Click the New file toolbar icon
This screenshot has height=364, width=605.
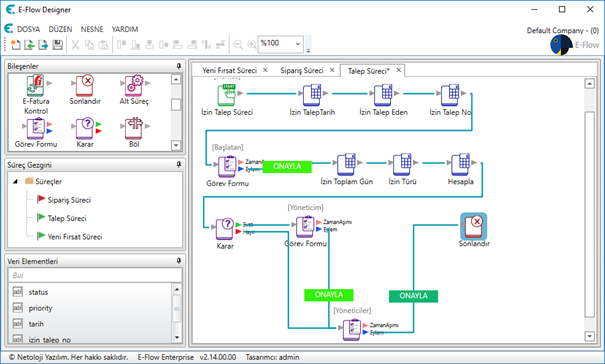(x=15, y=45)
